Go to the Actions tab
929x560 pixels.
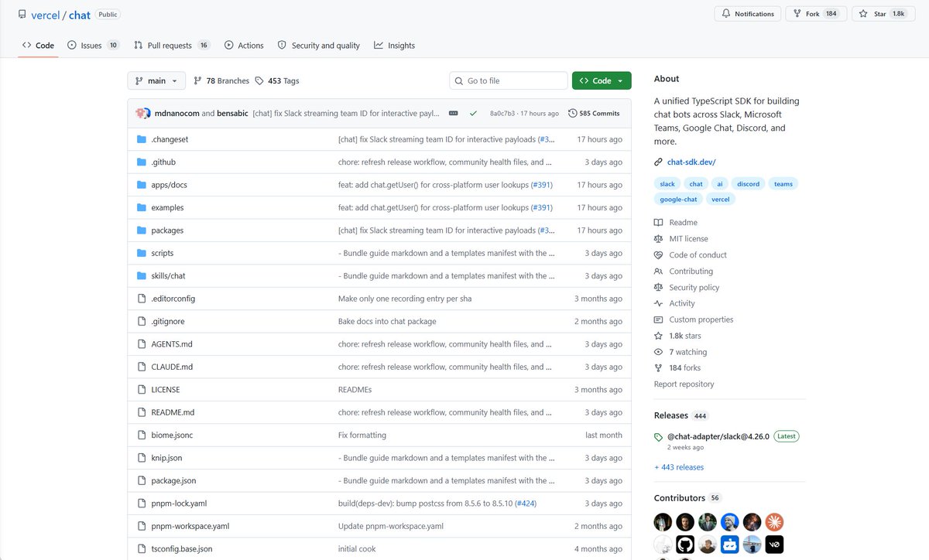point(244,46)
